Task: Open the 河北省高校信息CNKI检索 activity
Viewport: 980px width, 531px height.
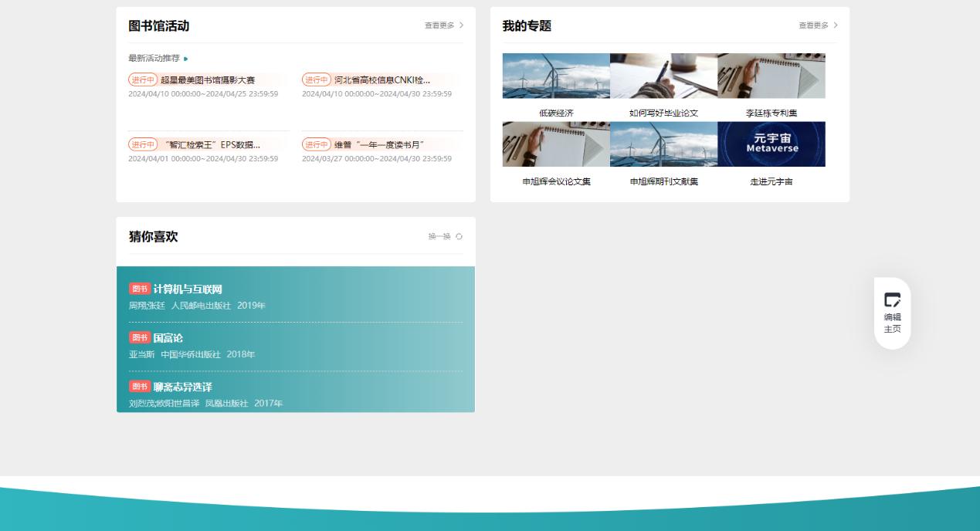Action: pos(381,79)
